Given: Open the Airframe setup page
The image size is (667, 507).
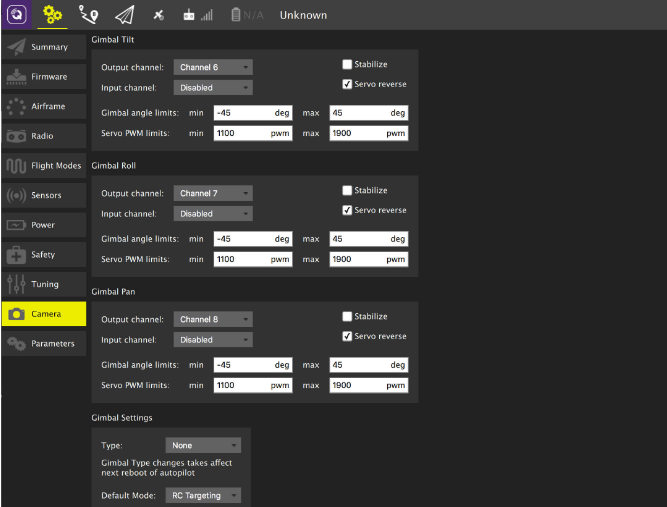Looking at the screenshot, I should coord(41,106).
